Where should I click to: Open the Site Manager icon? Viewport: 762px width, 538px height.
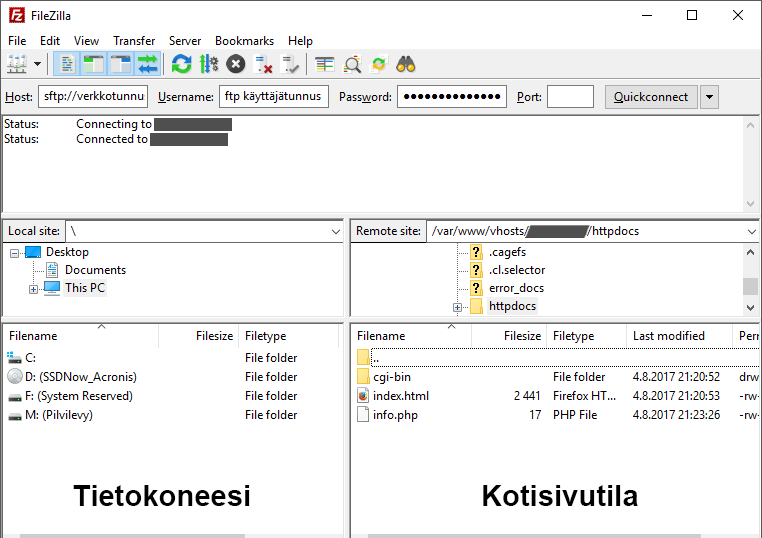(x=17, y=64)
